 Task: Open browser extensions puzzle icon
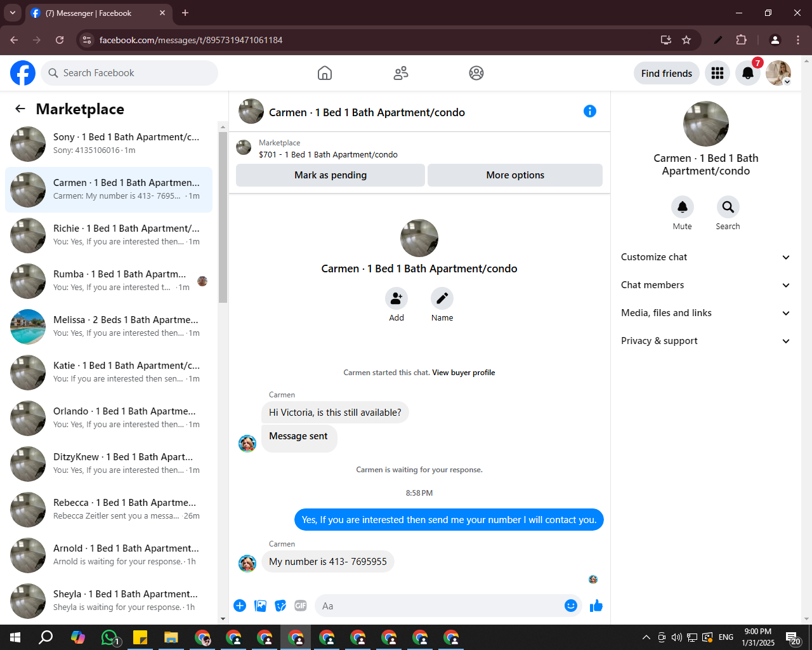point(741,40)
